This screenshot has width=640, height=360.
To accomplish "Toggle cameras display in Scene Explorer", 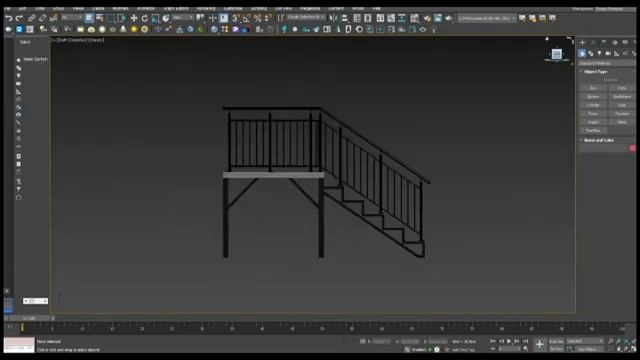I will point(18,84).
